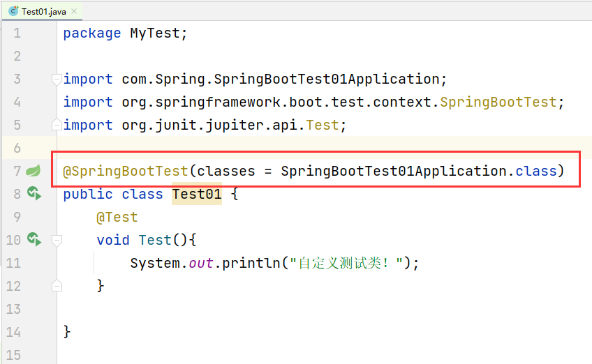The image size is (592, 364).
Task: Click 'SpringBootTest' in the line 4 import
Action: pyautogui.click(x=498, y=103)
